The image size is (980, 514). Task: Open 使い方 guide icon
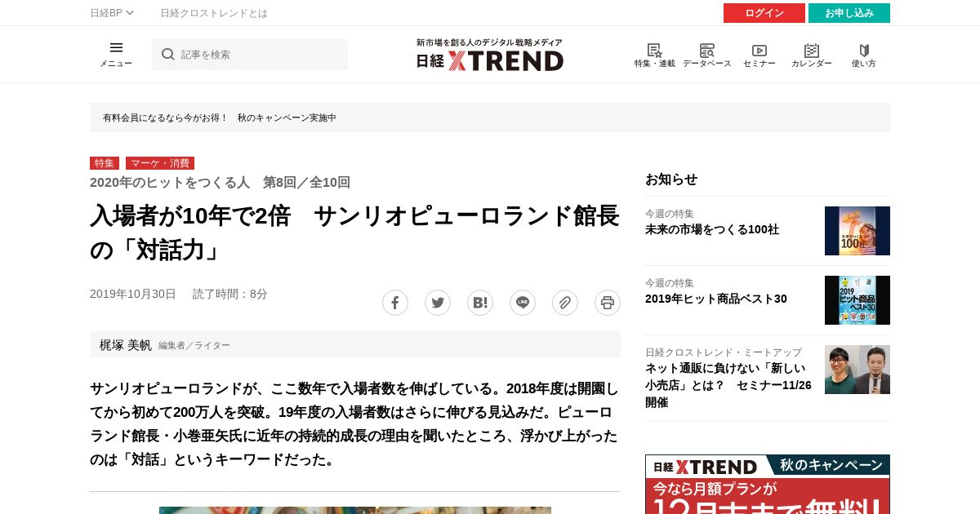(864, 55)
